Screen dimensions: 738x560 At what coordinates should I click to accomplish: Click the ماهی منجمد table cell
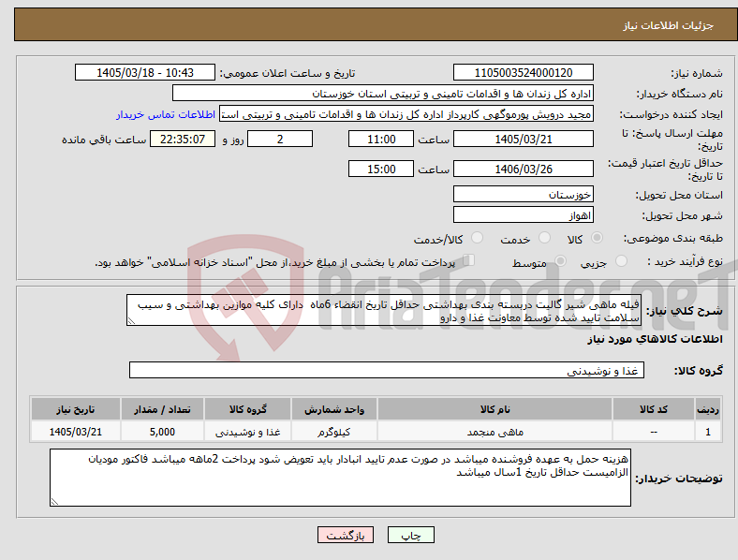tap(494, 432)
